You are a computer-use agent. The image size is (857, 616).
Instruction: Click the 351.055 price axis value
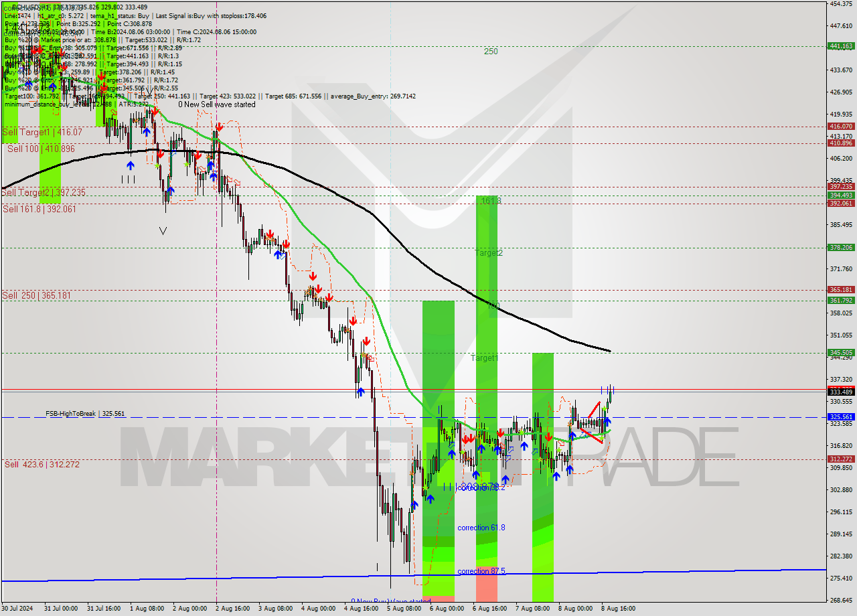841,335
